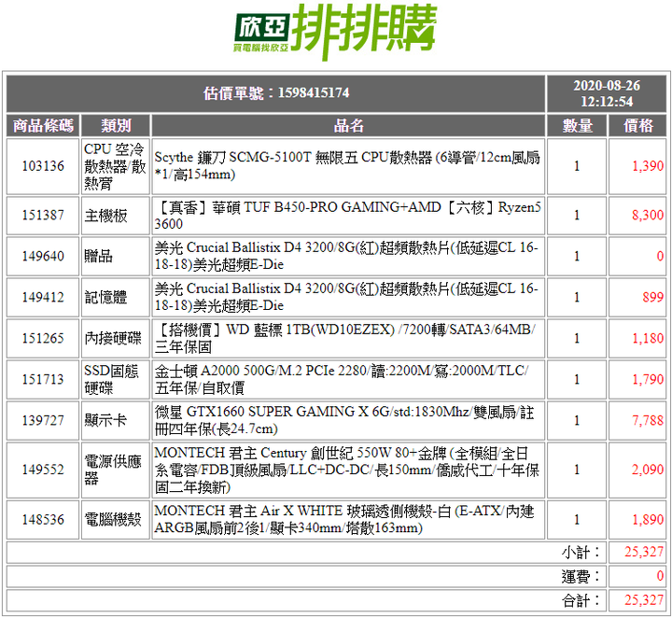The height and width of the screenshot is (618, 672).
Task: Click the MONTECH Century 550W product name
Action: pos(346,470)
